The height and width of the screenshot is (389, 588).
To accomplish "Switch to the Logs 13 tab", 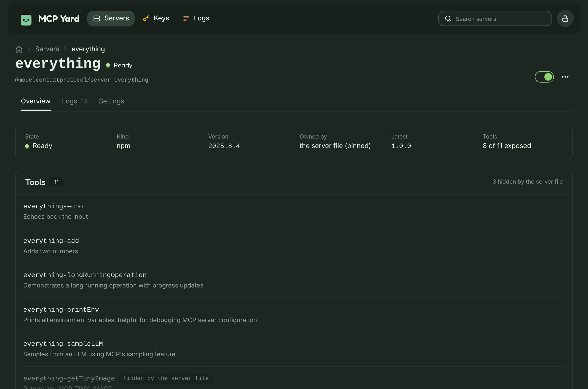I will 74,101.
